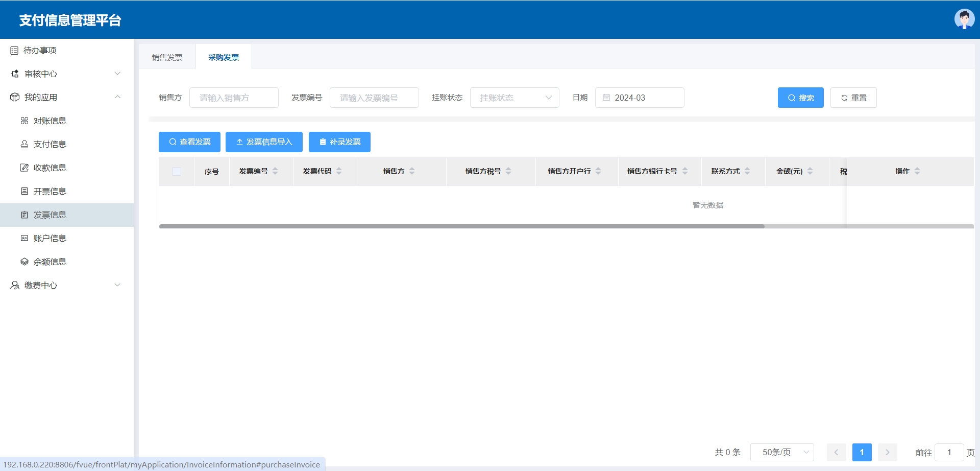Open 待办事项 from the sidebar

pyautogui.click(x=40, y=51)
